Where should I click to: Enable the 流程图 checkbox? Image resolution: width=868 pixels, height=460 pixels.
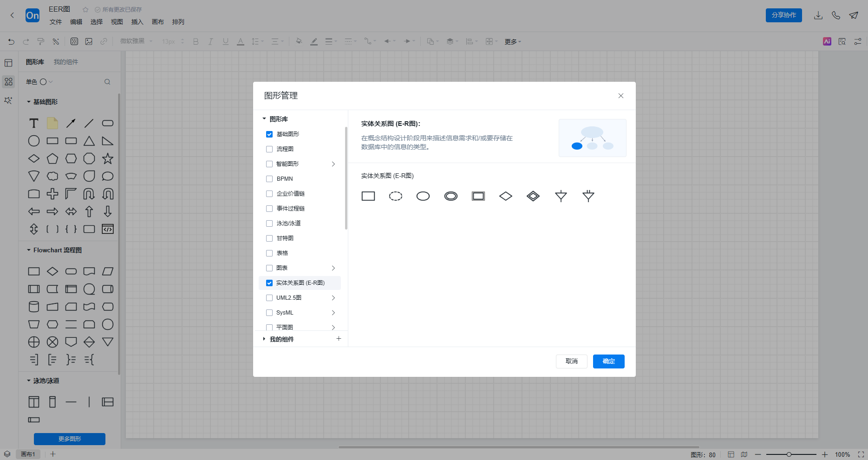[269, 149]
